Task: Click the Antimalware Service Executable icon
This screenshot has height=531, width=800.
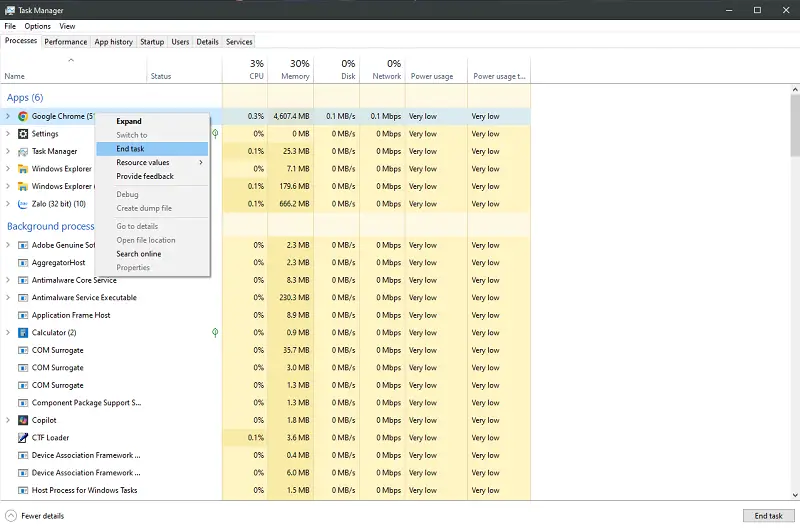Action: [x=23, y=298]
